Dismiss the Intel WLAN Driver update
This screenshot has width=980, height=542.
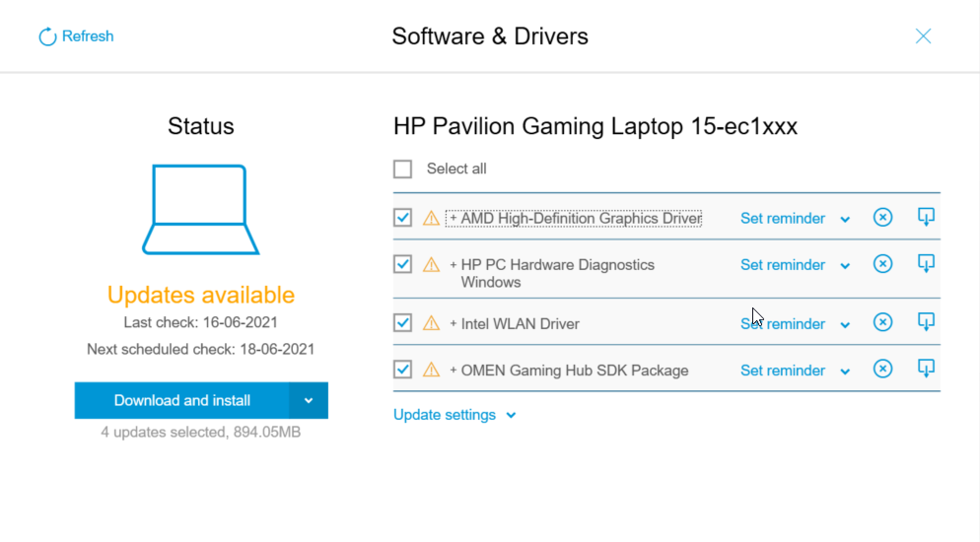(882, 323)
